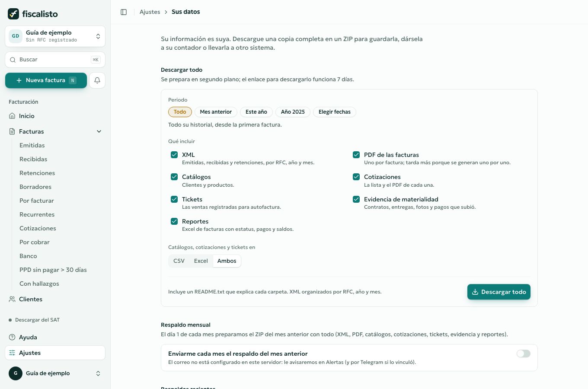The width and height of the screenshot is (588, 389).
Task: Select the Año 2025 period
Action: click(x=293, y=112)
